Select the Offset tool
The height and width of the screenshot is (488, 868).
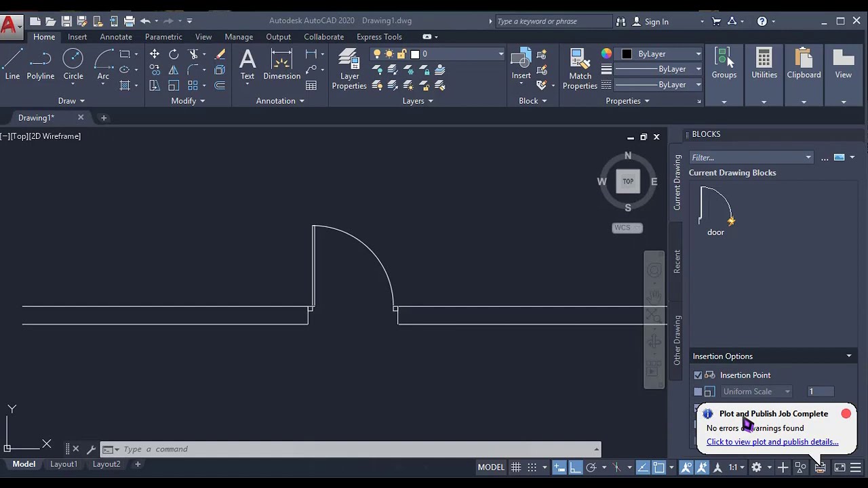220,85
